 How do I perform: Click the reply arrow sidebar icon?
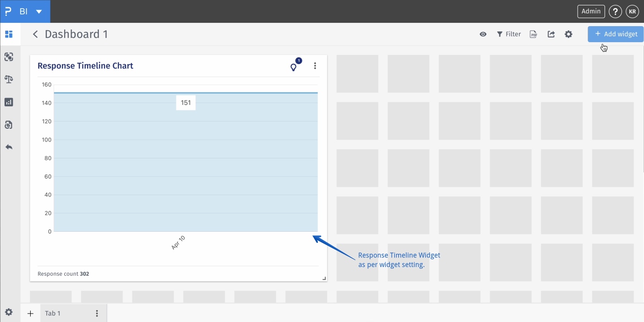click(9, 147)
